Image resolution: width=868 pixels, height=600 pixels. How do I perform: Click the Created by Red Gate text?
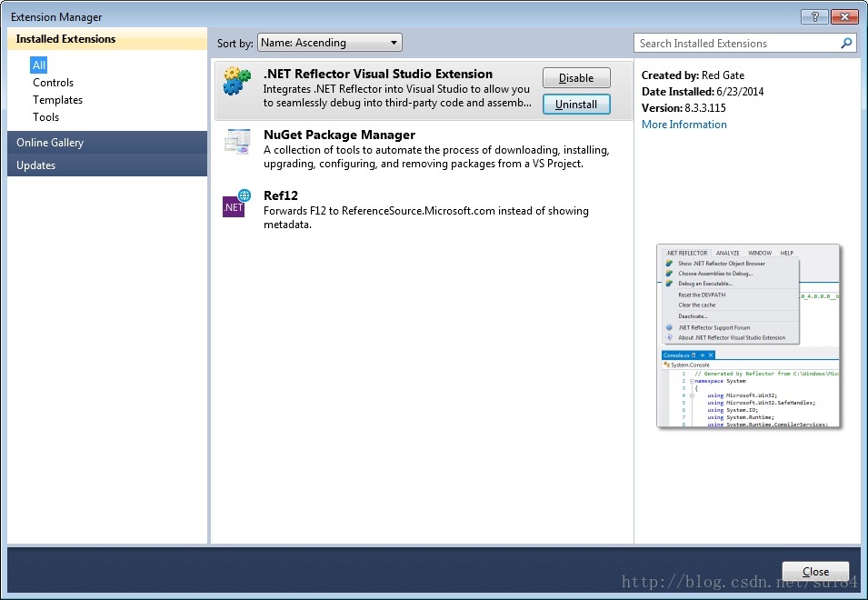693,75
